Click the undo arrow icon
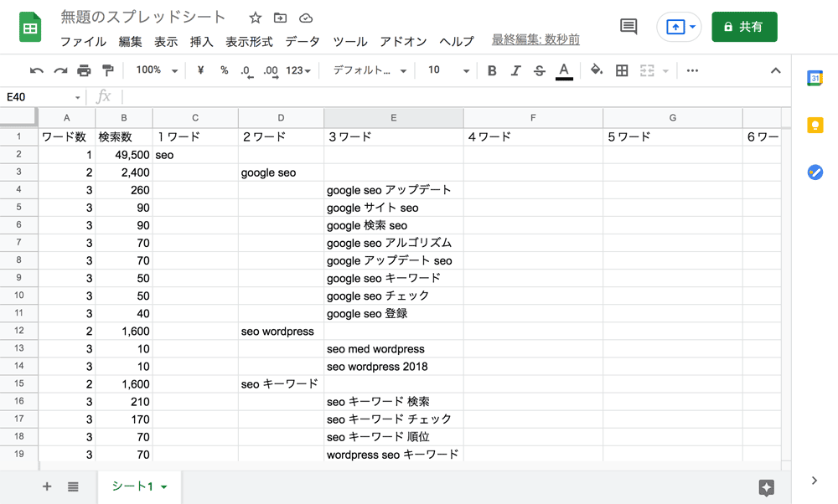Viewport: 838px width, 504px height. (x=36, y=70)
